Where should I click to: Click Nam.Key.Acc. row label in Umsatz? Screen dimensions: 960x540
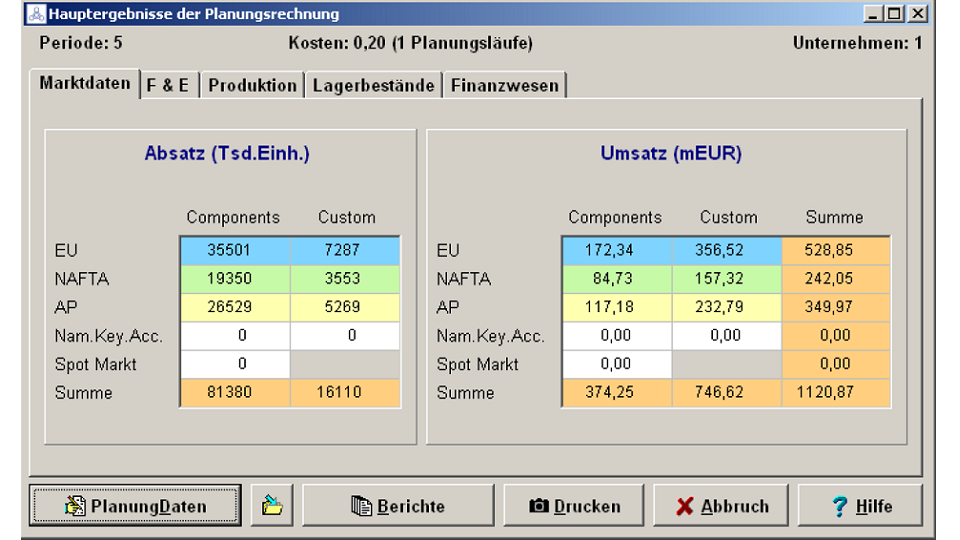click(490, 336)
